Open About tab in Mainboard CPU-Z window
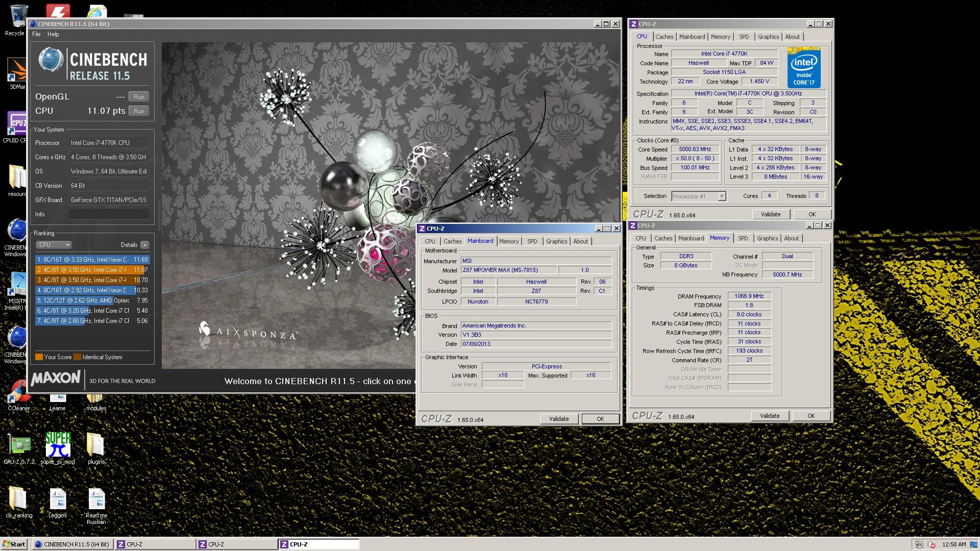 [580, 241]
